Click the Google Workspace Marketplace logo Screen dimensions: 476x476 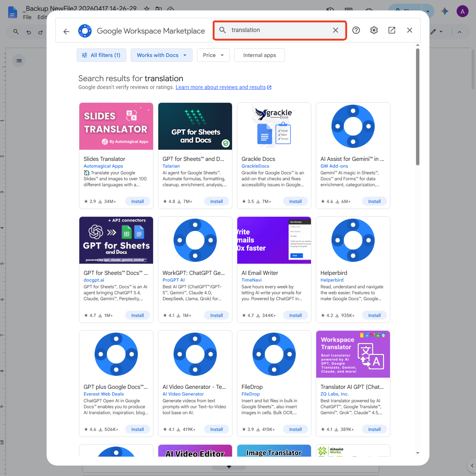point(85,31)
